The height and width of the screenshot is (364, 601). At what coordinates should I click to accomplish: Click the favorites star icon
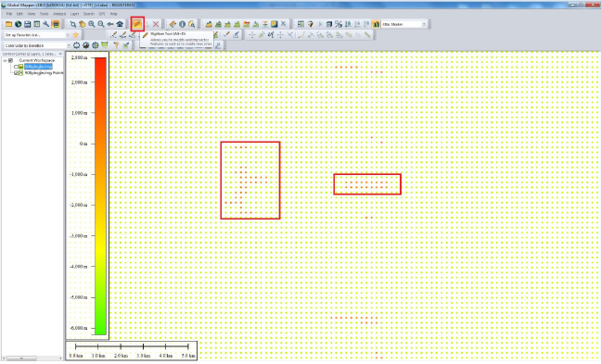pos(76,35)
